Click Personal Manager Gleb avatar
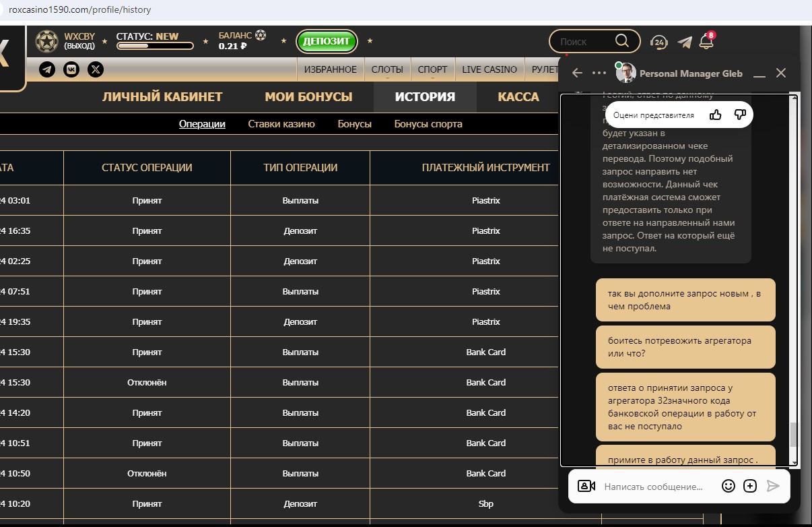Image resolution: width=812 pixels, height=527 pixels. pos(626,73)
